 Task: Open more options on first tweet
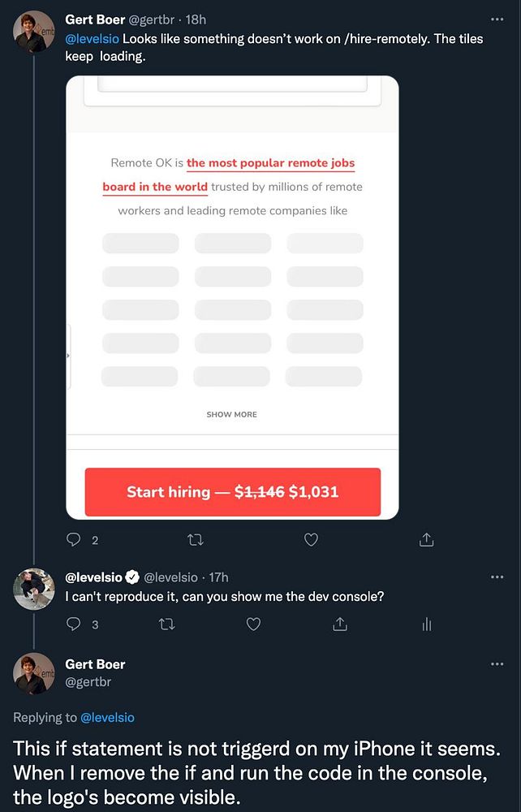click(497, 19)
